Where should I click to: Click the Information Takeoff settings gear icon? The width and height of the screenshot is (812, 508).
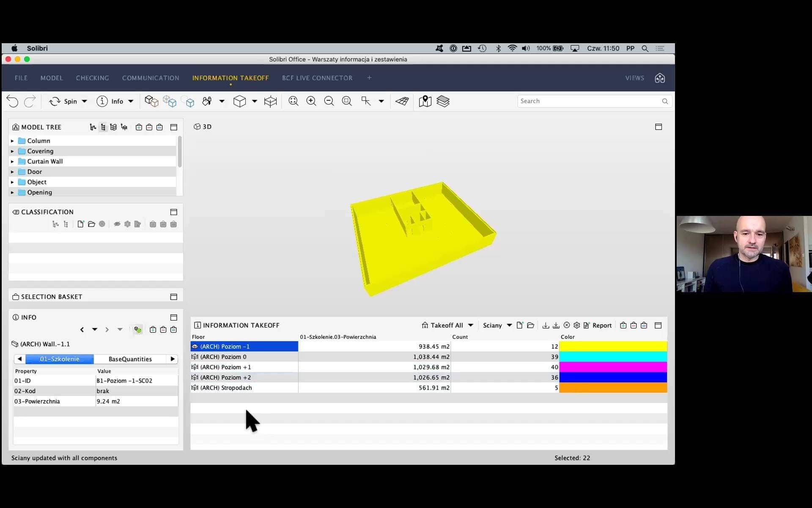(576, 325)
